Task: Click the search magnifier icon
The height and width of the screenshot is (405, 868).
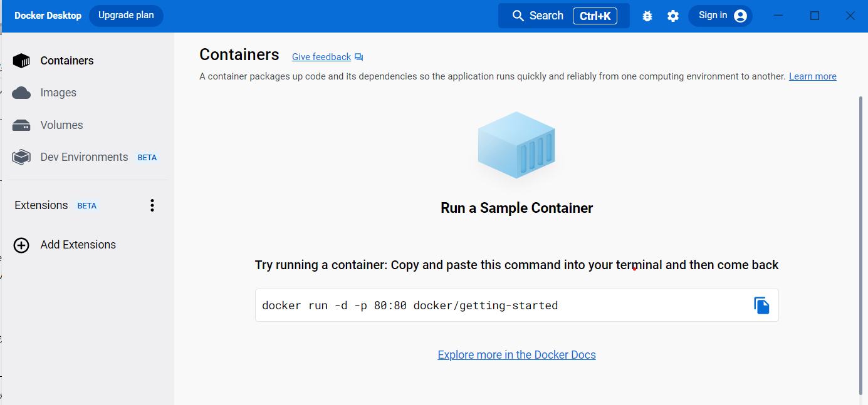Action: pyautogui.click(x=518, y=16)
